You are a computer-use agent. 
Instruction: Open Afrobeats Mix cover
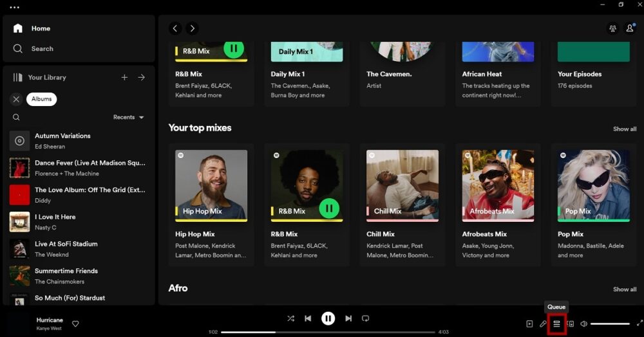coord(498,186)
